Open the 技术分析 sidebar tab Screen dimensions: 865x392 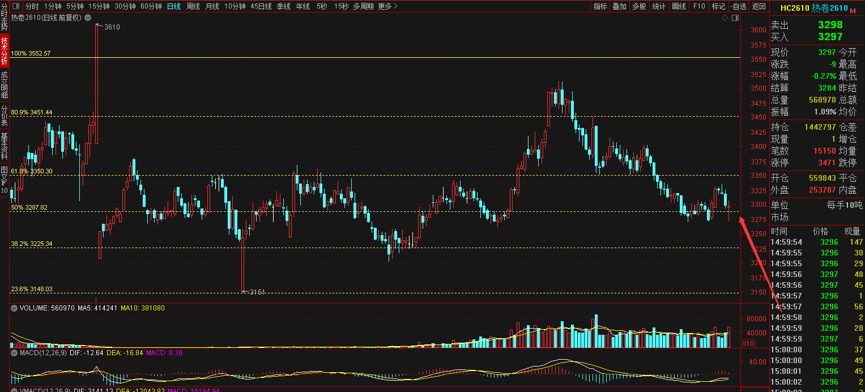pyautogui.click(x=4, y=50)
